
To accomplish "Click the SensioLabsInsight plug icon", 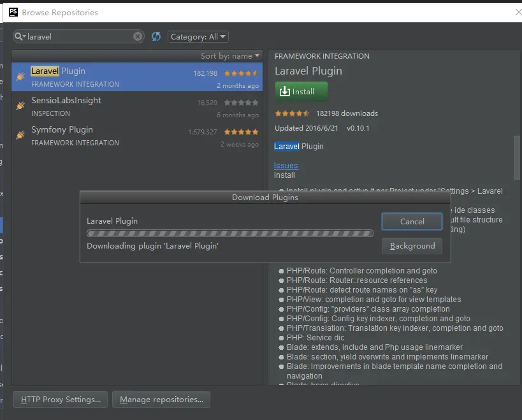I will click(x=20, y=106).
